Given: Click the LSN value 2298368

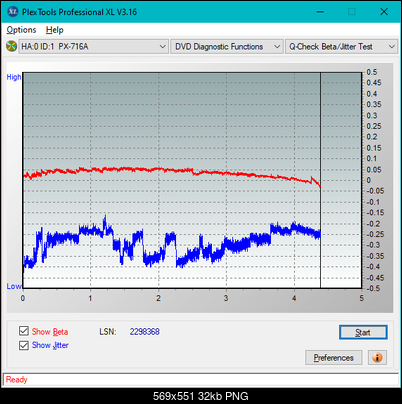Looking at the screenshot, I should 145,332.
